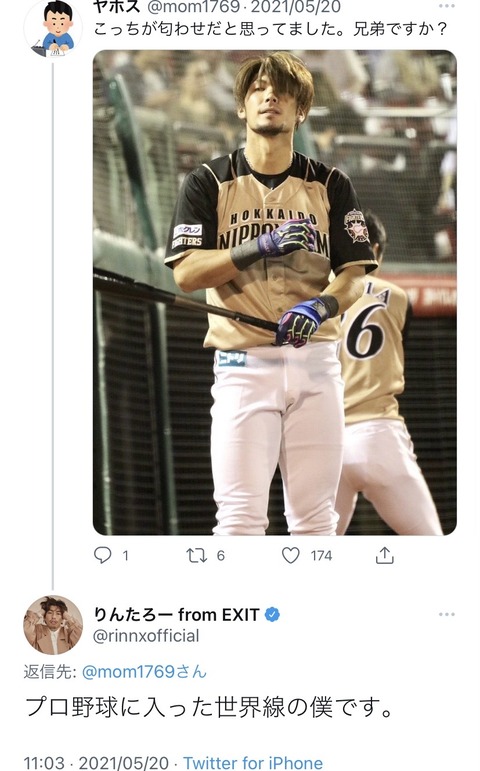The image size is (480, 771).
Task: Open りんたろー profile picture
Action: 53,625
